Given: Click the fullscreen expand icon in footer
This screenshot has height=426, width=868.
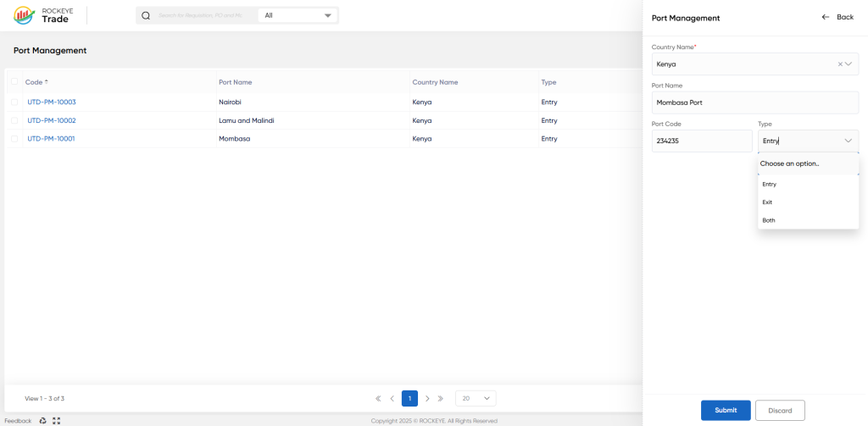Looking at the screenshot, I should click(x=56, y=420).
